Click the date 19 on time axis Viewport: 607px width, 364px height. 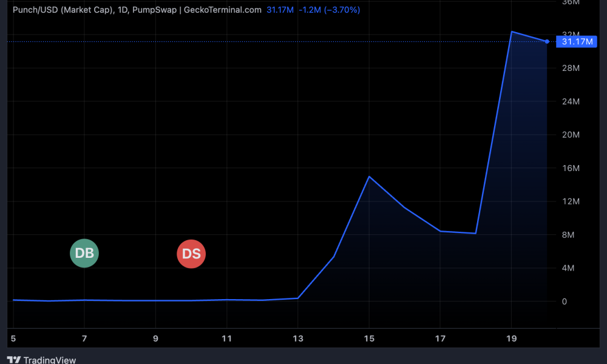(x=512, y=339)
